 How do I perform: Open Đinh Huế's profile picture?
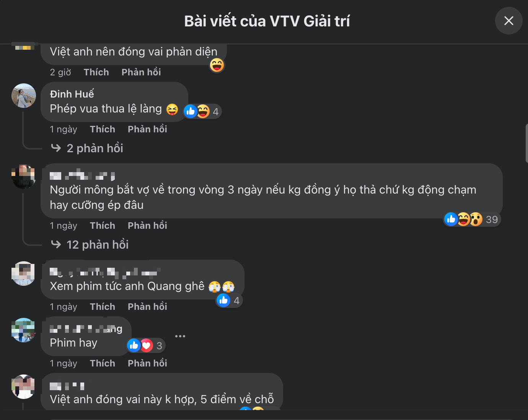click(x=24, y=96)
